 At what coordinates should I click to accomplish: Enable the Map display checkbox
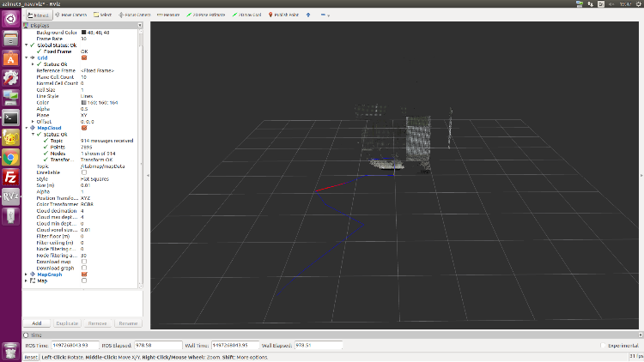click(x=83, y=280)
